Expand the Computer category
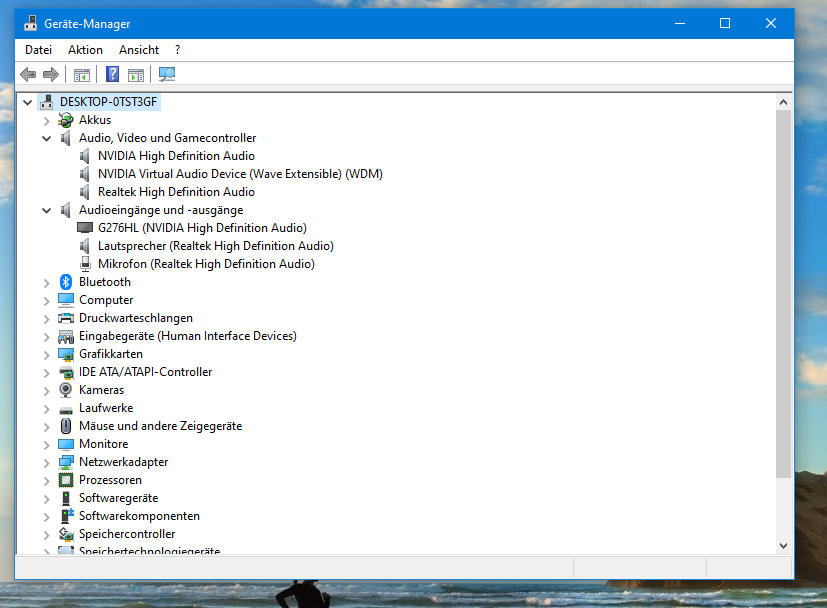The image size is (827, 608). point(46,301)
